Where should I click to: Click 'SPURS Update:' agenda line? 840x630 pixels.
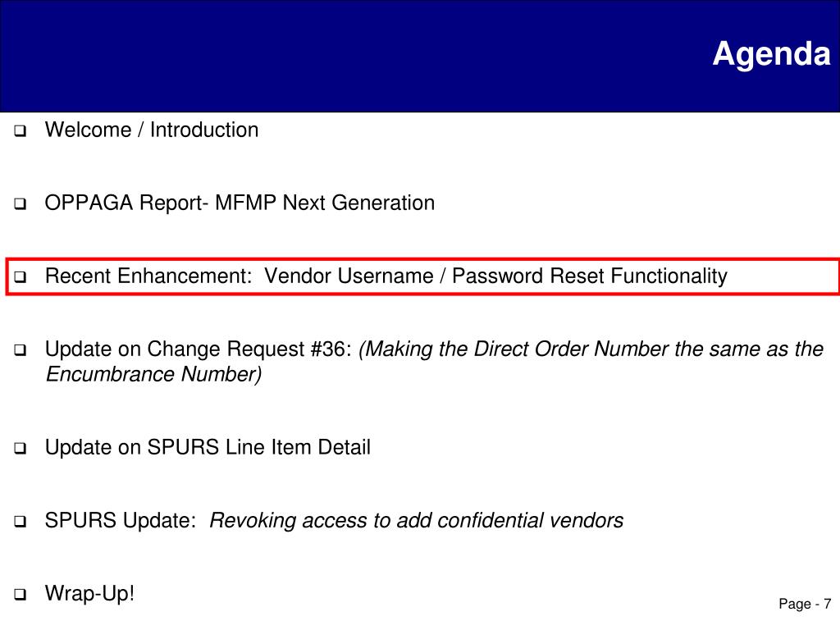point(335,521)
